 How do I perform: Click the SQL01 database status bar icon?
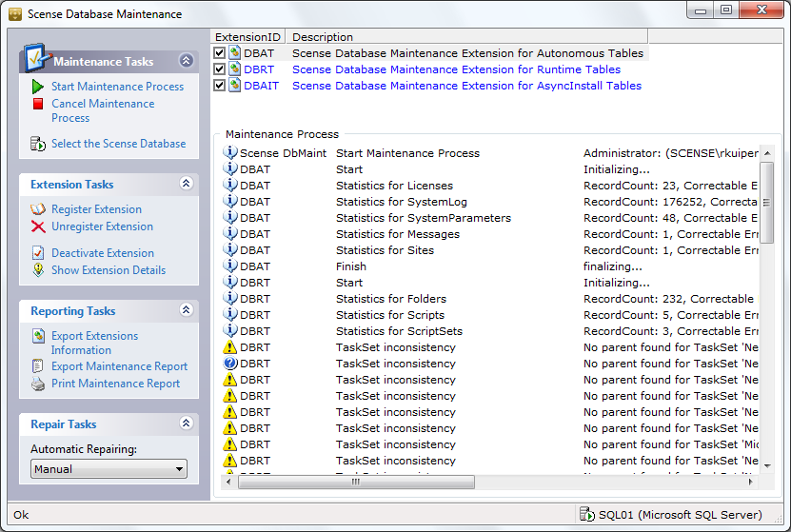coord(587,514)
